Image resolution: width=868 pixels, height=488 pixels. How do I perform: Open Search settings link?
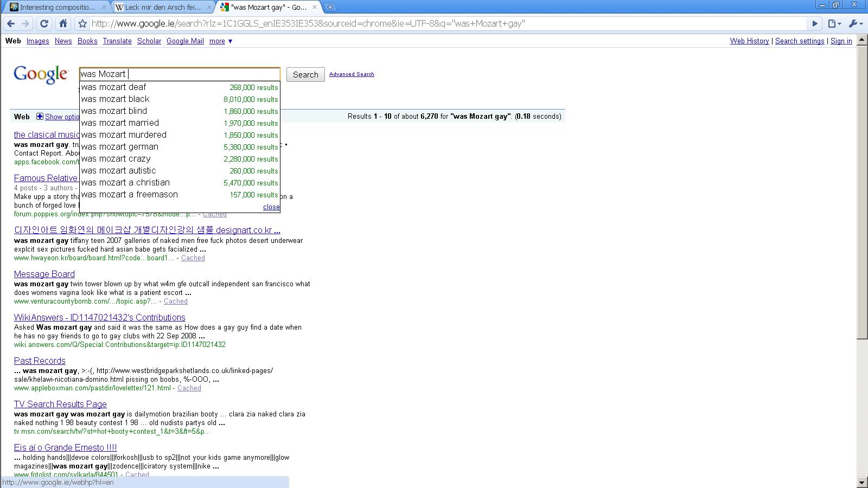(x=800, y=41)
